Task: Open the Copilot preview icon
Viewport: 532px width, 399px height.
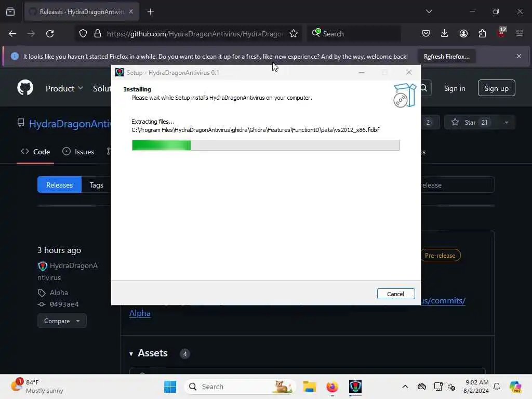Action: point(515,387)
